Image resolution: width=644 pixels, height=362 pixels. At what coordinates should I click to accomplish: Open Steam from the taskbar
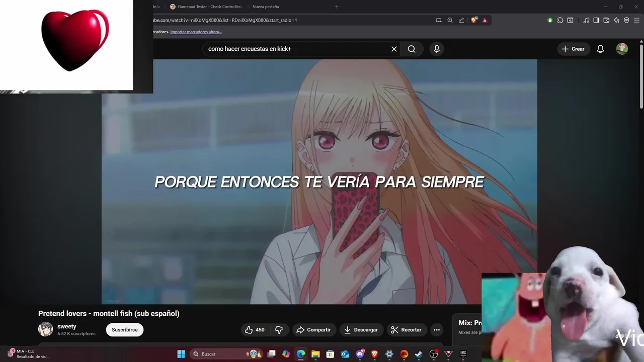(419, 354)
